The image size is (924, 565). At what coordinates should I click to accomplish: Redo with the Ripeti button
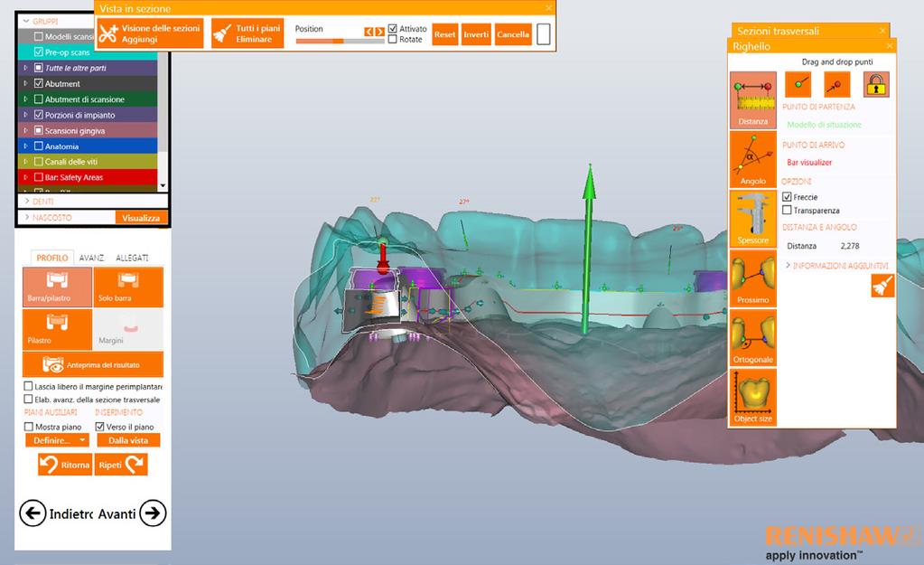(x=121, y=465)
